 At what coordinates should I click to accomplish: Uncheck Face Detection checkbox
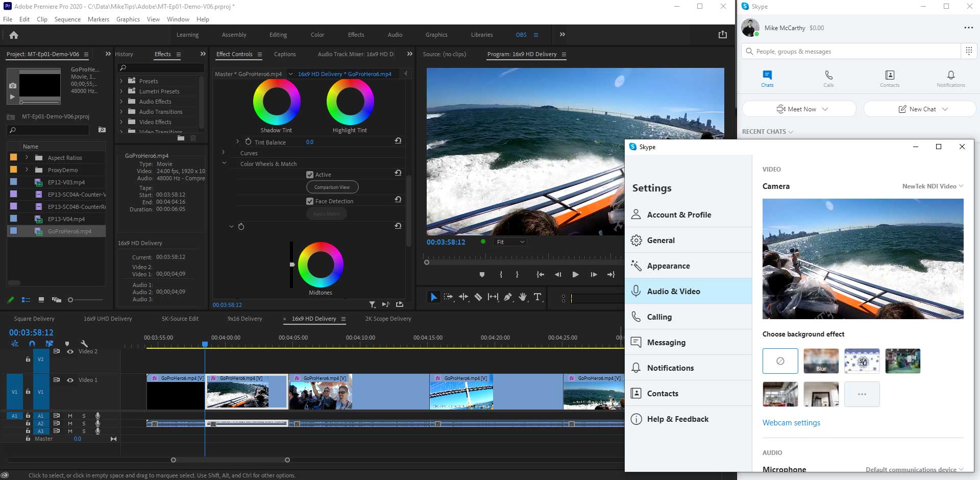click(310, 201)
